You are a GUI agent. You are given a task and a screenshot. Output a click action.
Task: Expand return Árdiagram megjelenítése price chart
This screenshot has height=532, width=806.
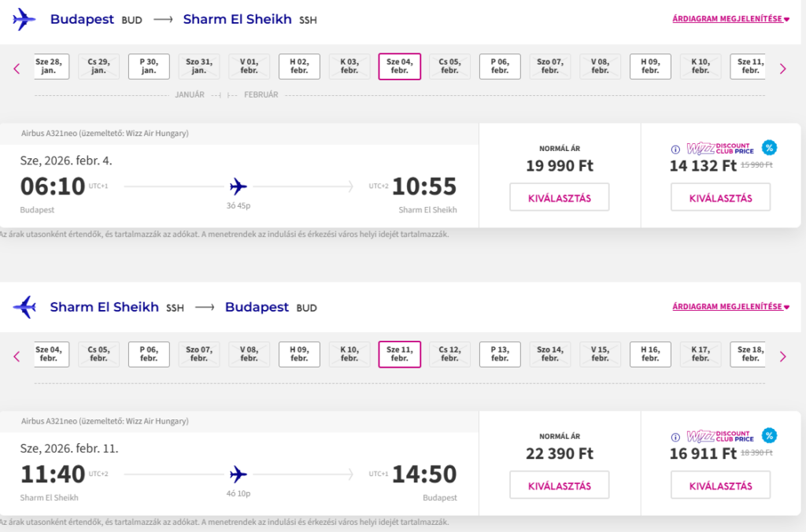[x=730, y=307]
